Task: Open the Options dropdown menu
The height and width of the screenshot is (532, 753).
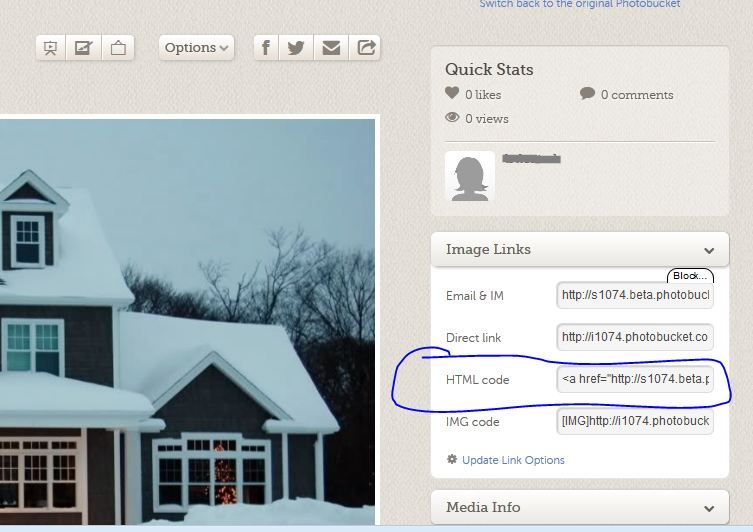Action: [x=196, y=48]
